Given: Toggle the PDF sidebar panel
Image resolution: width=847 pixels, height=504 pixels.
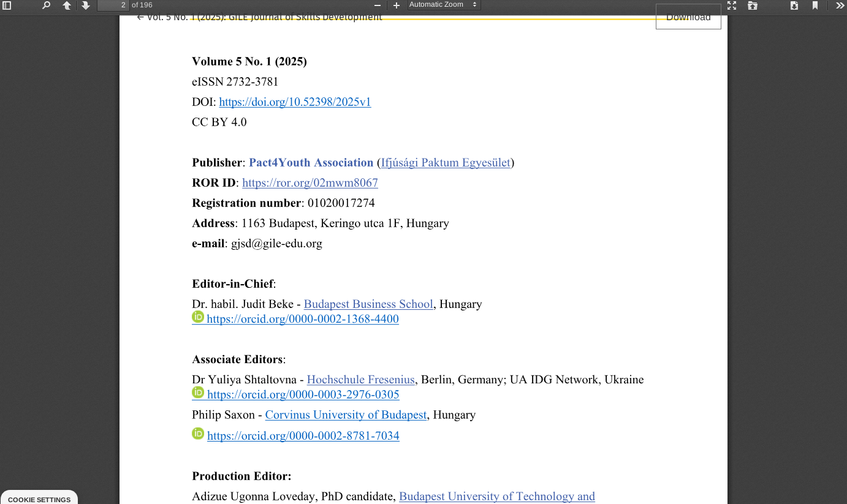Looking at the screenshot, I should click(x=7, y=6).
